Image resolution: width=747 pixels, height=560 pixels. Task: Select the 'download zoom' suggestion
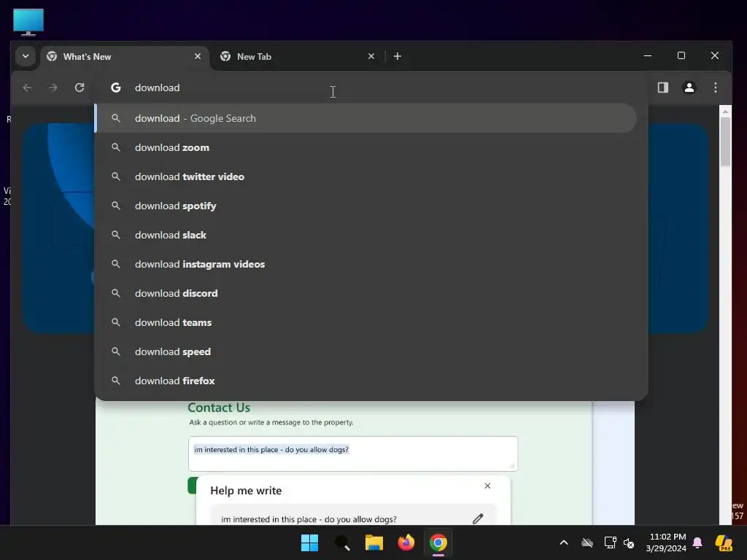(365, 147)
